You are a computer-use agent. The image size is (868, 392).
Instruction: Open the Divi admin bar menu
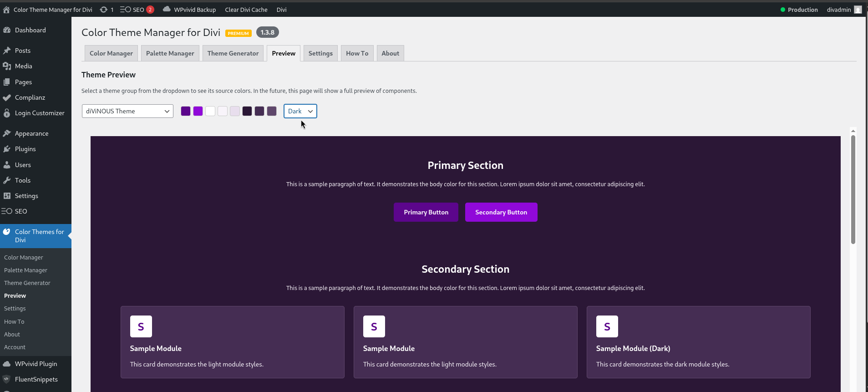282,10
